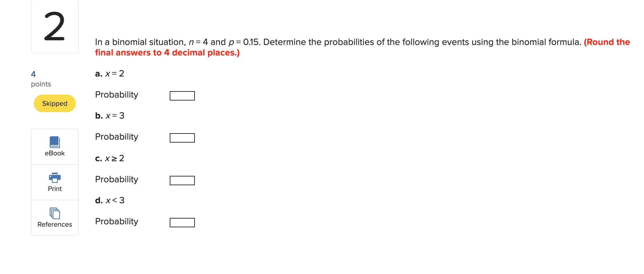Click the Print label text

55,189
